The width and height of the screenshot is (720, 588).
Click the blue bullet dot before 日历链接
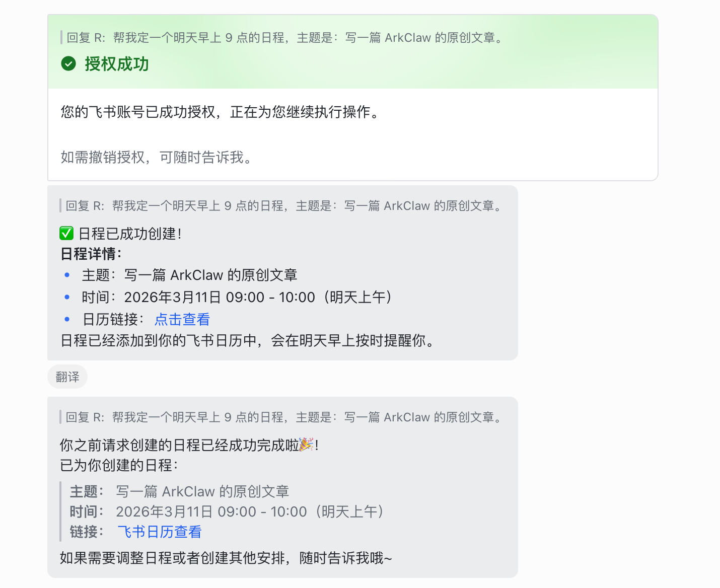[67, 319]
